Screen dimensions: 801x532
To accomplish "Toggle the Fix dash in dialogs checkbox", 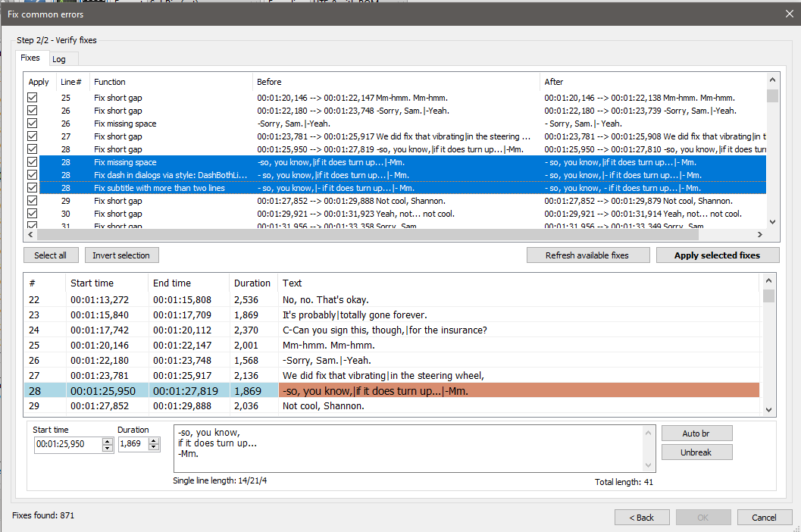I will click(32, 175).
